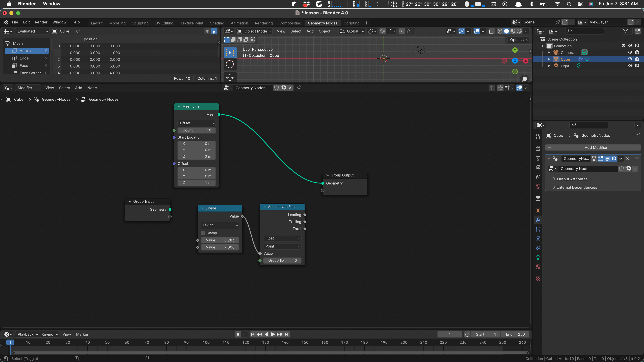Unlink node group with X in node editor header
644x362 pixels.
coord(290,88)
